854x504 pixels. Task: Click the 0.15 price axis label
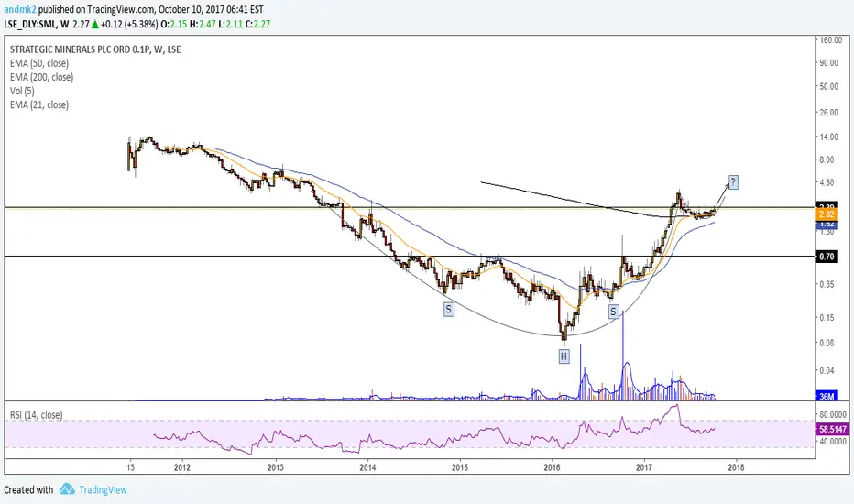[x=827, y=318]
